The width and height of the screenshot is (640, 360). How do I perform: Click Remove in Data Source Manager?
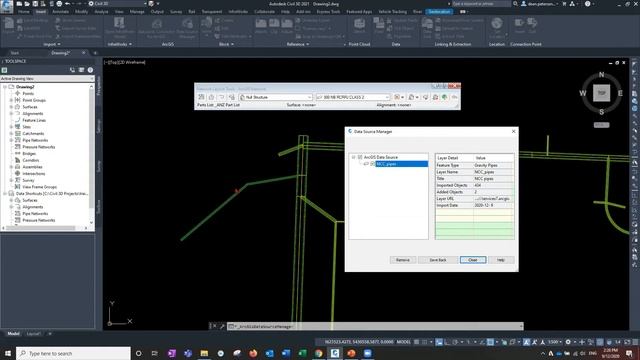tap(402, 260)
